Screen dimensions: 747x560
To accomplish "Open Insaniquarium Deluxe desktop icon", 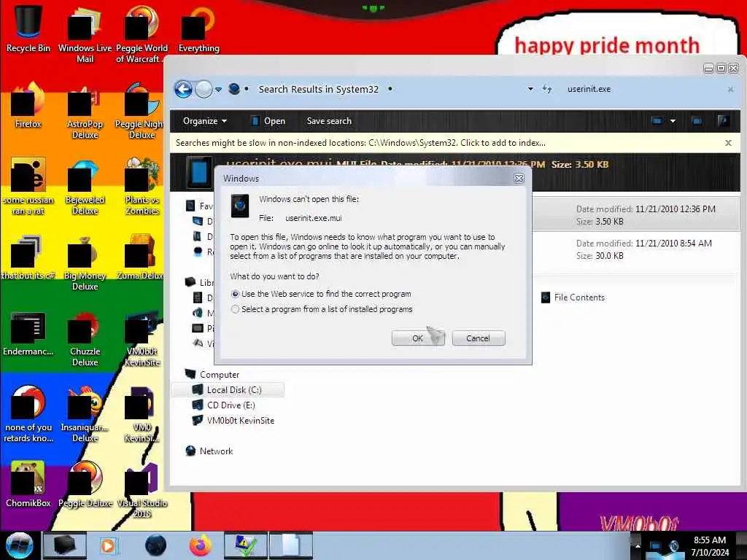I will tap(85, 414).
